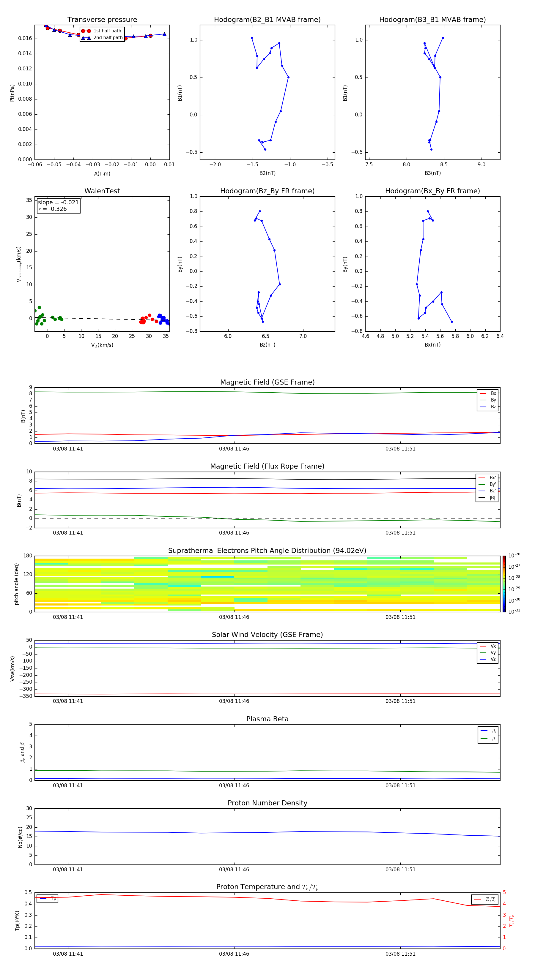Screen dimensions: 535x980
Task: Click '03/08 11:41' tick under Plasma Beta plot
Action: click(x=68, y=785)
